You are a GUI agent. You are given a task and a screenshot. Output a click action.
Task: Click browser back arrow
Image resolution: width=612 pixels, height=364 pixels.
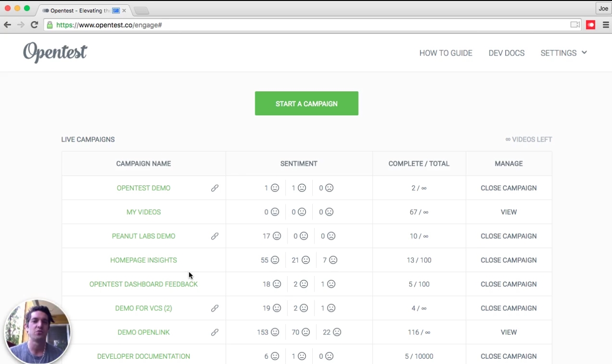tap(7, 25)
